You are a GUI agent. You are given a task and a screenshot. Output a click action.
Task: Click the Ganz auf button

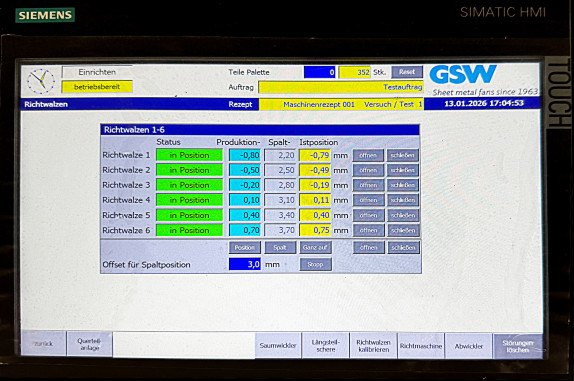pos(315,247)
